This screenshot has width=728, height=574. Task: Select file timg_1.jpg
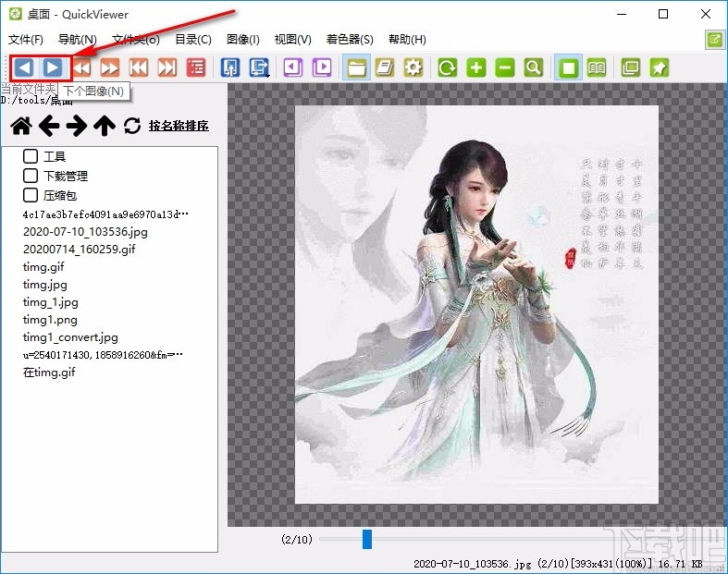tap(51, 302)
